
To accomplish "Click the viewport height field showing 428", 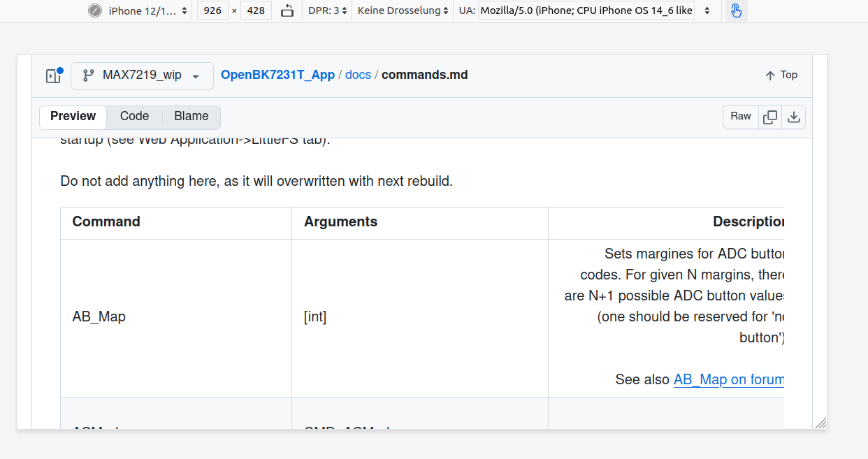I will pos(256,10).
